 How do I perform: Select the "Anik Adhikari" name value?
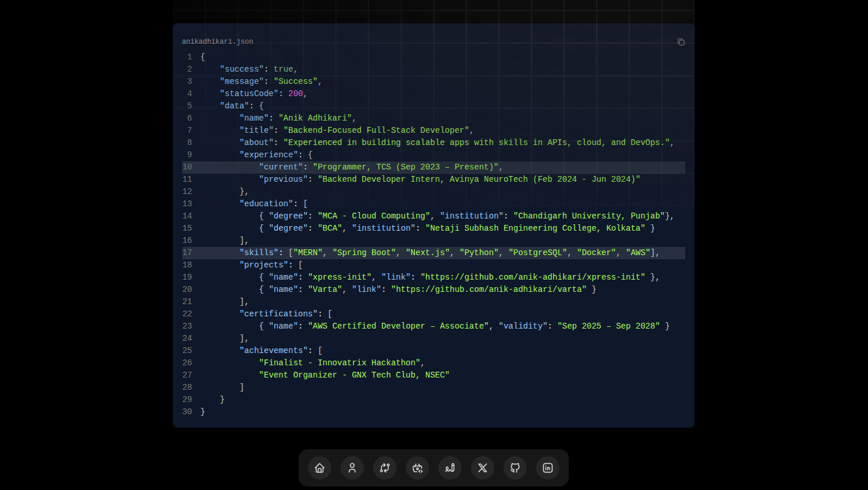coord(315,118)
